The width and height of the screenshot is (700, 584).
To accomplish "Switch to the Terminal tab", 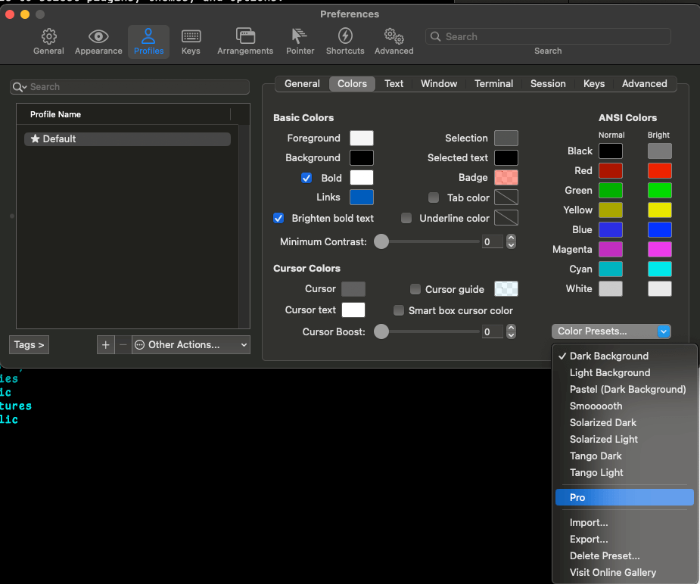I will 494,84.
